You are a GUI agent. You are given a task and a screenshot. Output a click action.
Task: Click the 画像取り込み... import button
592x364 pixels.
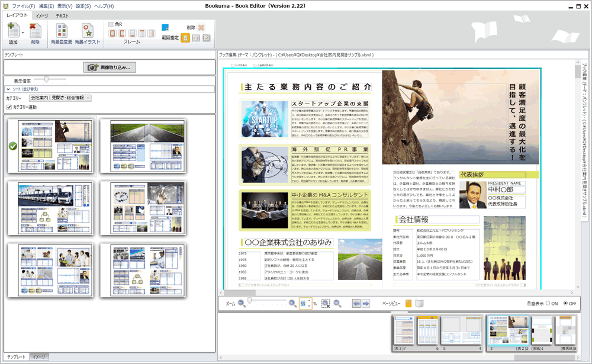tap(110, 67)
